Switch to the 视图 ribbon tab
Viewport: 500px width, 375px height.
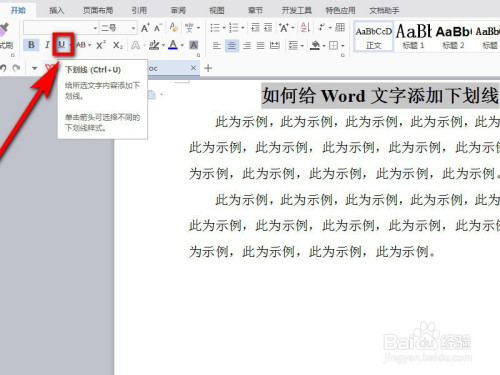[x=217, y=10]
